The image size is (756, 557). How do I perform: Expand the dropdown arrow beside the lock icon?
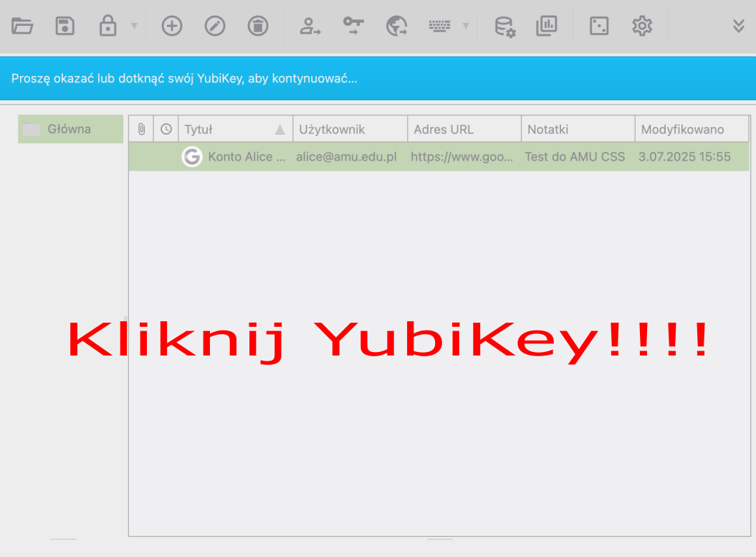pos(134,27)
